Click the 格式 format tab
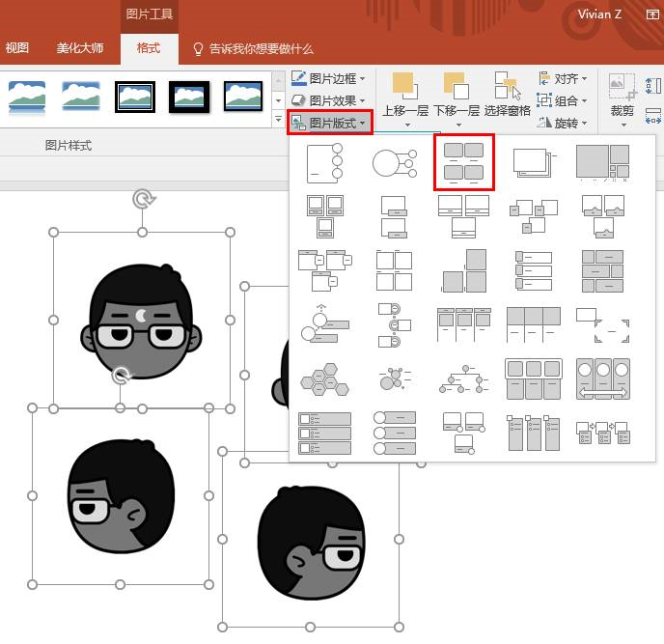Screen dimensions: 664x644 [x=149, y=48]
